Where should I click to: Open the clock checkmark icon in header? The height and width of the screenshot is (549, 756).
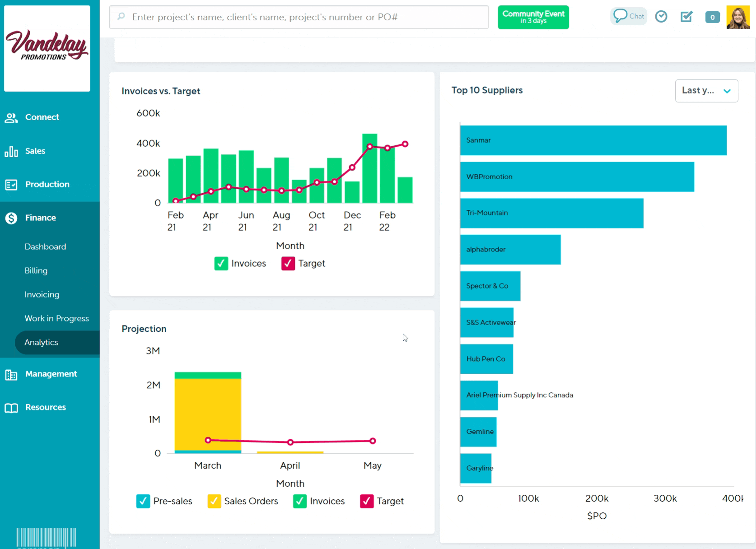[x=661, y=17]
